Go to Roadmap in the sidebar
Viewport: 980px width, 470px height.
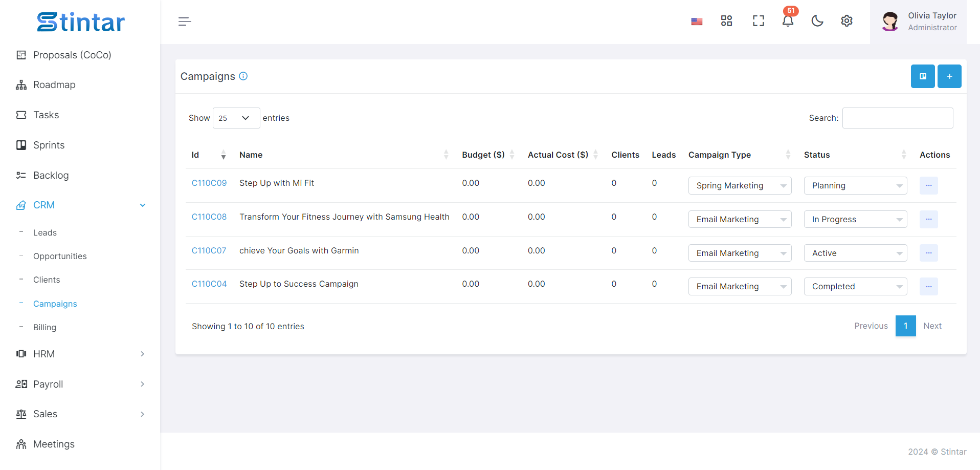(54, 85)
